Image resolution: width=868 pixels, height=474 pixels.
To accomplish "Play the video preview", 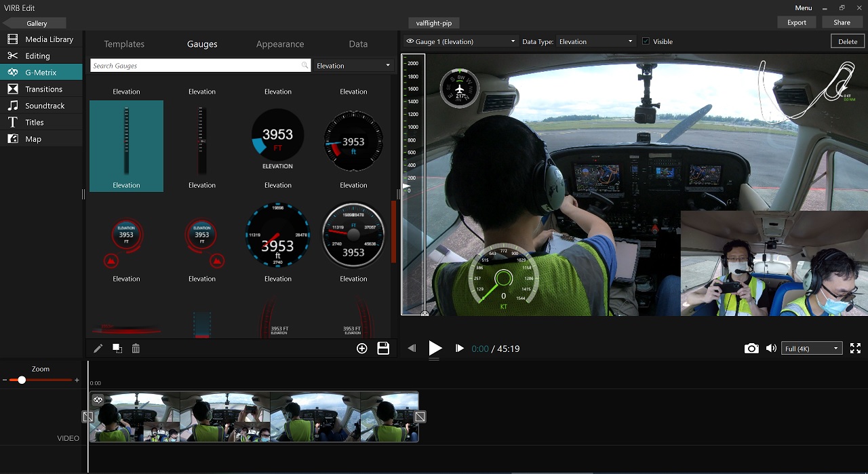I will (x=435, y=349).
